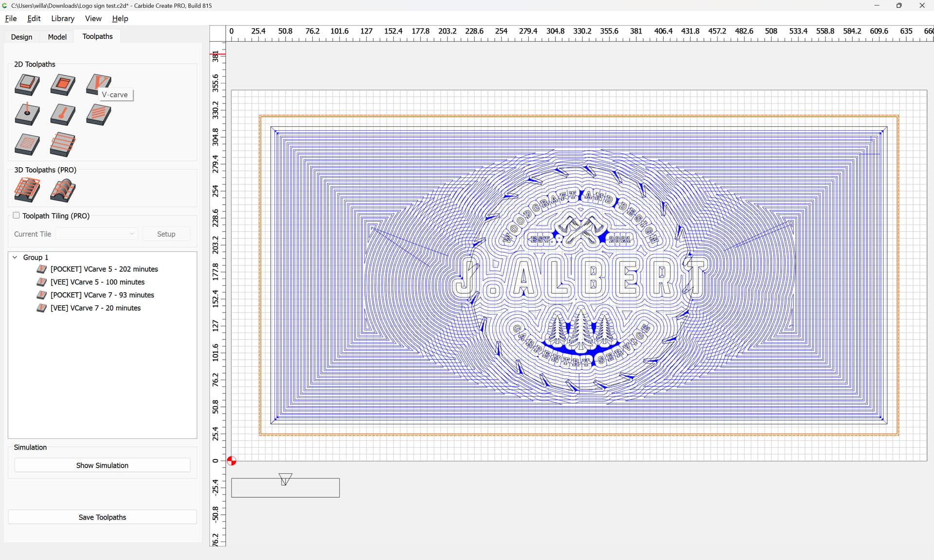This screenshot has height=560, width=934.
Task: Switch to the Design tab
Action: 21,37
